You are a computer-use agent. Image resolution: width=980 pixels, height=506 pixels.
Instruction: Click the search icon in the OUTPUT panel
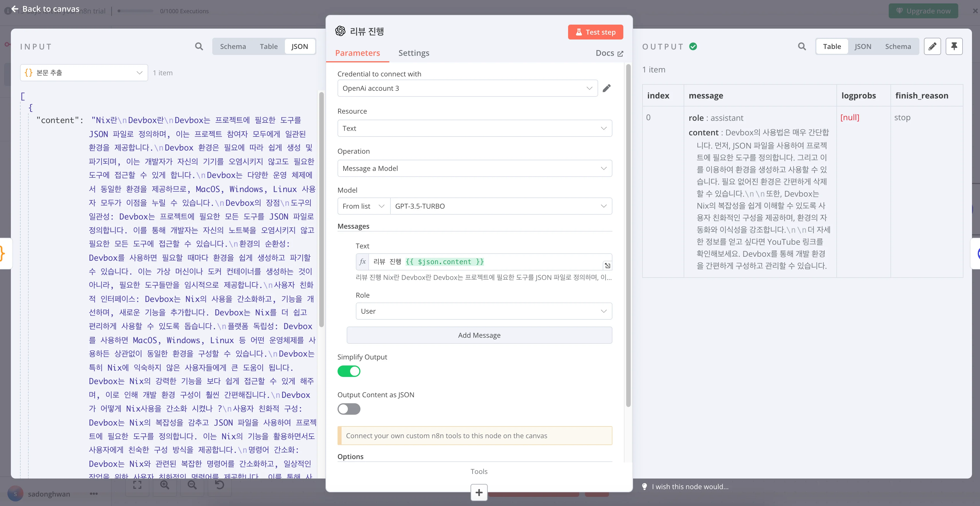click(x=802, y=46)
